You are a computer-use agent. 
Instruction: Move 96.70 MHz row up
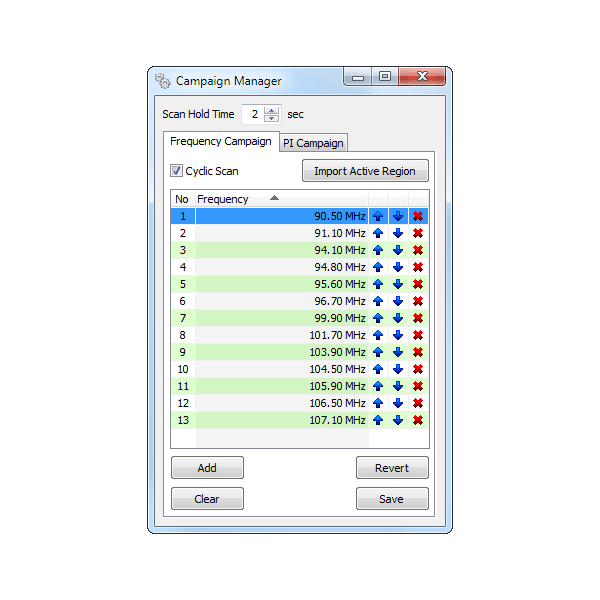[378, 301]
